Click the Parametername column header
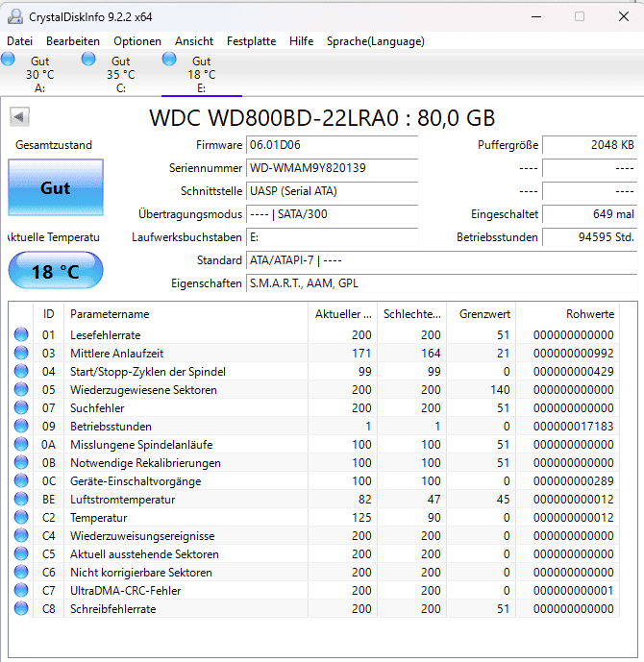Viewport: 644px width, 662px height. point(186,314)
